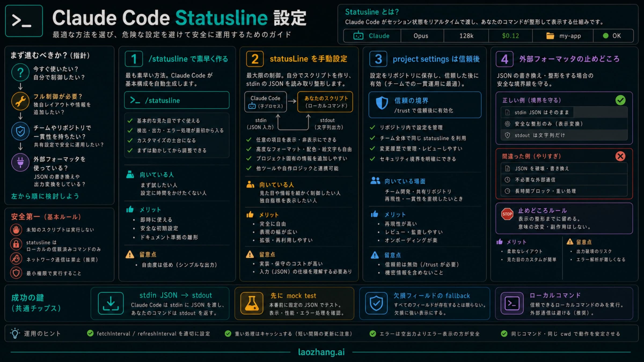This screenshot has width=644, height=362.
Task: Click the checkmark beside セキュリティ境界を明確にできる
Action: (x=372, y=159)
